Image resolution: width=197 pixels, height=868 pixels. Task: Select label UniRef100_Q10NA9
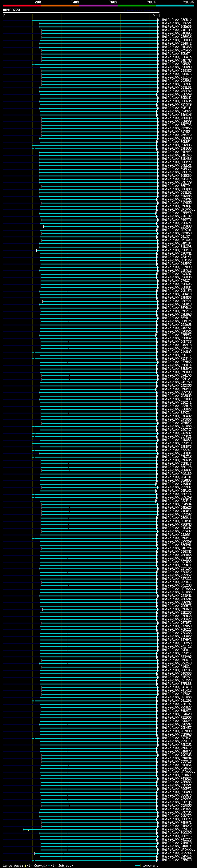[177, 351]
